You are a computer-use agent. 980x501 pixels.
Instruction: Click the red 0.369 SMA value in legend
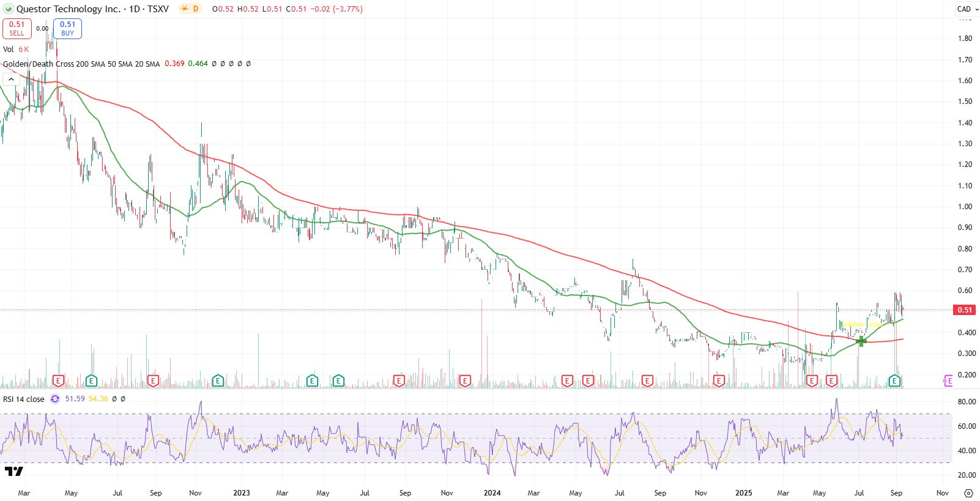pyautogui.click(x=174, y=64)
